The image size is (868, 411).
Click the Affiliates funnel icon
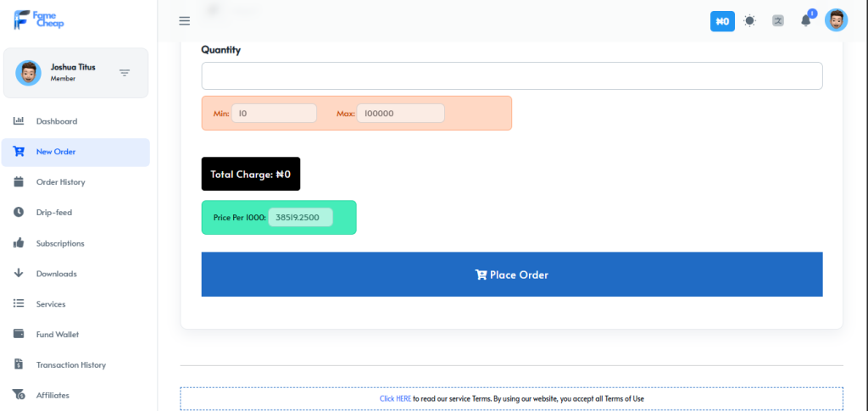[19, 394]
